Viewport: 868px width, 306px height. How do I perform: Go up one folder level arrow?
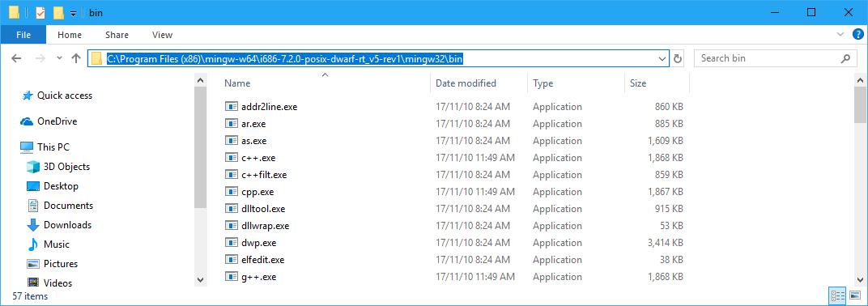[x=76, y=58]
